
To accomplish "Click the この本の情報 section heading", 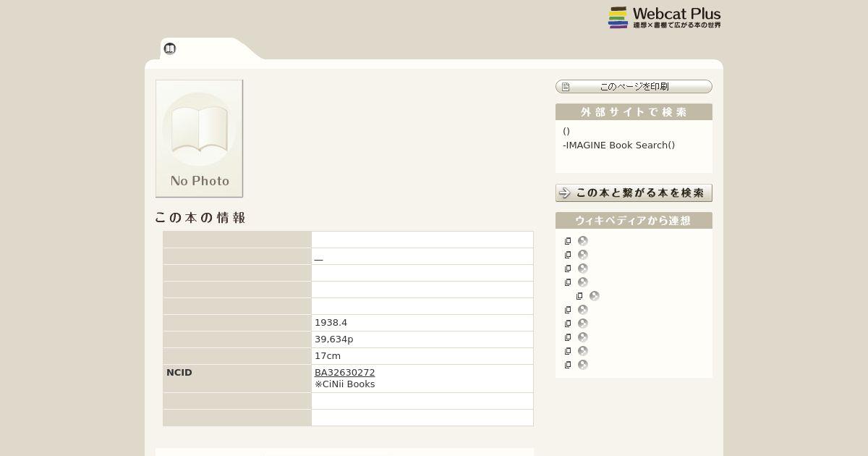I will (200, 218).
